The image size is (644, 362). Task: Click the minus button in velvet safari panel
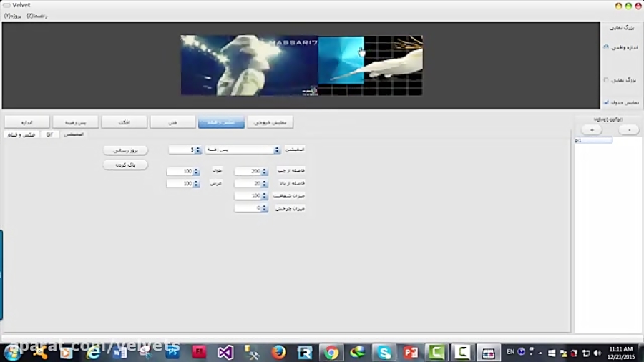[x=628, y=130]
